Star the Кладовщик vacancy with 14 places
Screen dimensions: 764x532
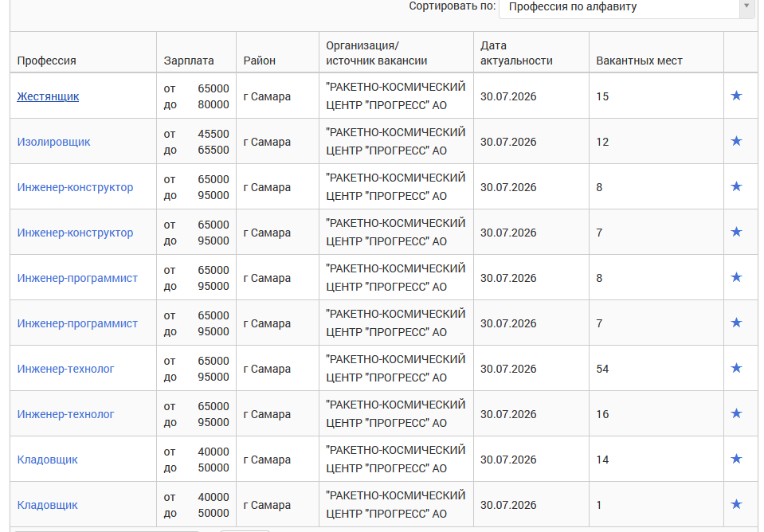pyautogui.click(x=736, y=459)
